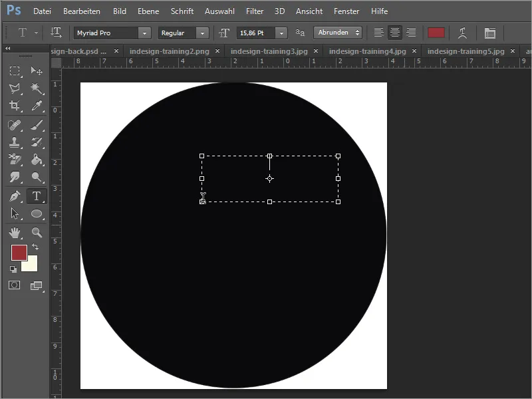The image size is (532, 399).
Task: Open the Datei menu
Action: (42, 11)
